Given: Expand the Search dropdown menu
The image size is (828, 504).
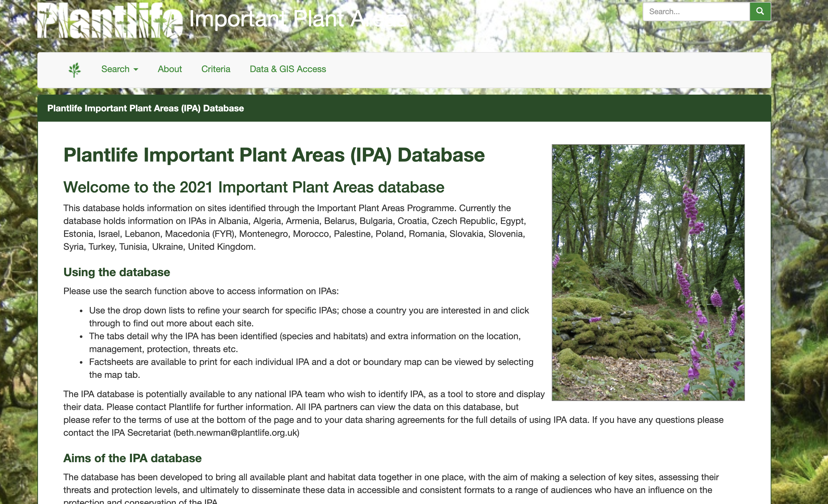Looking at the screenshot, I should click(120, 69).
